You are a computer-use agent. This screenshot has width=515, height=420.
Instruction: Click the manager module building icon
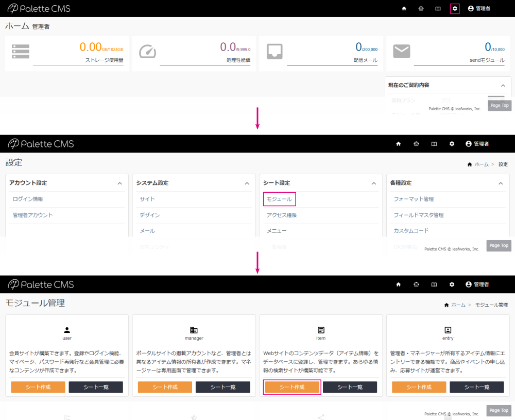pos(194,330)
